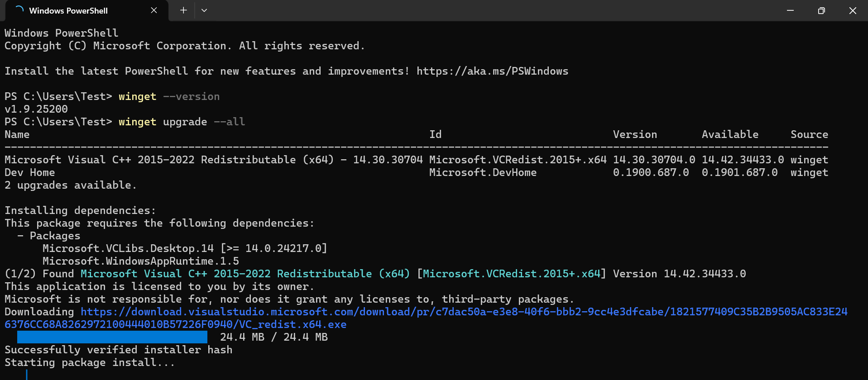Click 'This package requires the following dependencies:' line
Viewport: 868px width, 380px height.
pos(159,223)
